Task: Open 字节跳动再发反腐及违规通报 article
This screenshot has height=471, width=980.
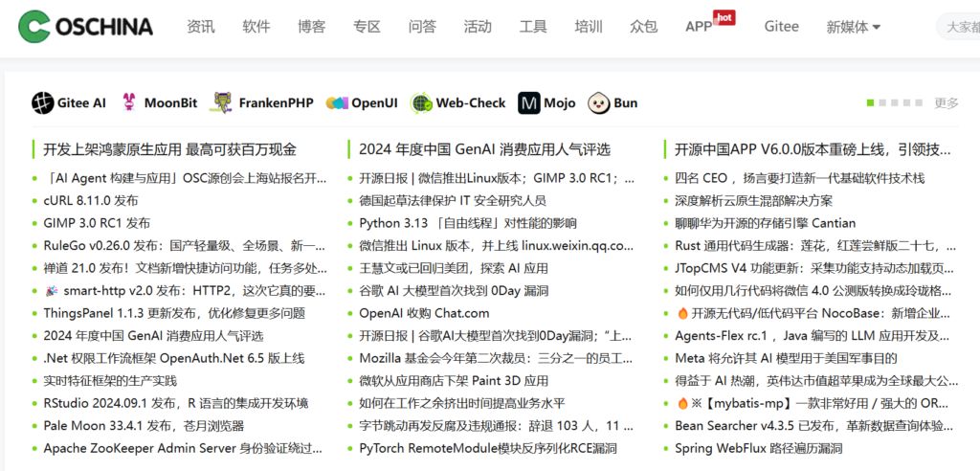Action: tap(497, 426)
